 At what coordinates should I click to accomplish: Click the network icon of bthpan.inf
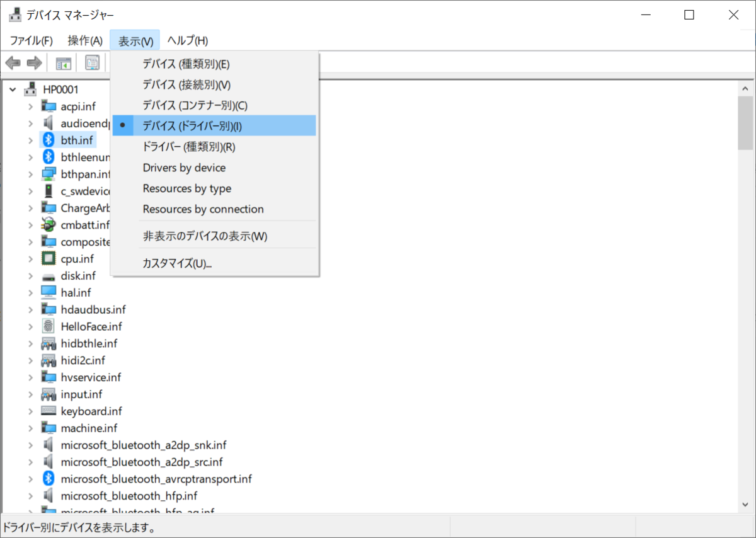tap(49, 173)
